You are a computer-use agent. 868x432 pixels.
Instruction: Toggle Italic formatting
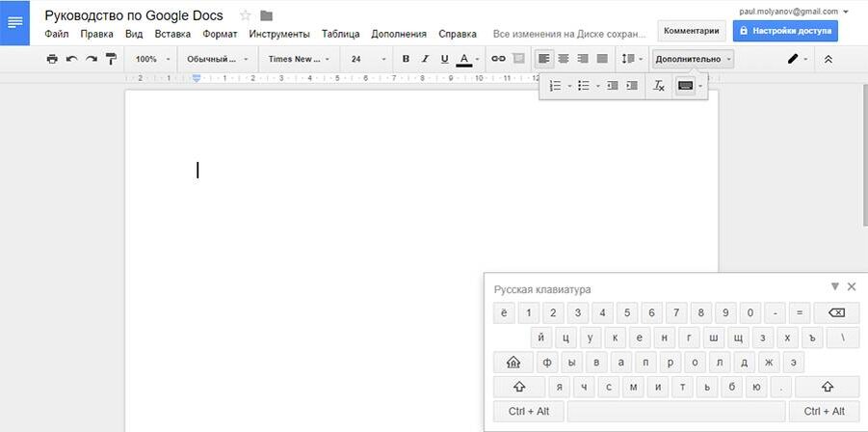425,59
